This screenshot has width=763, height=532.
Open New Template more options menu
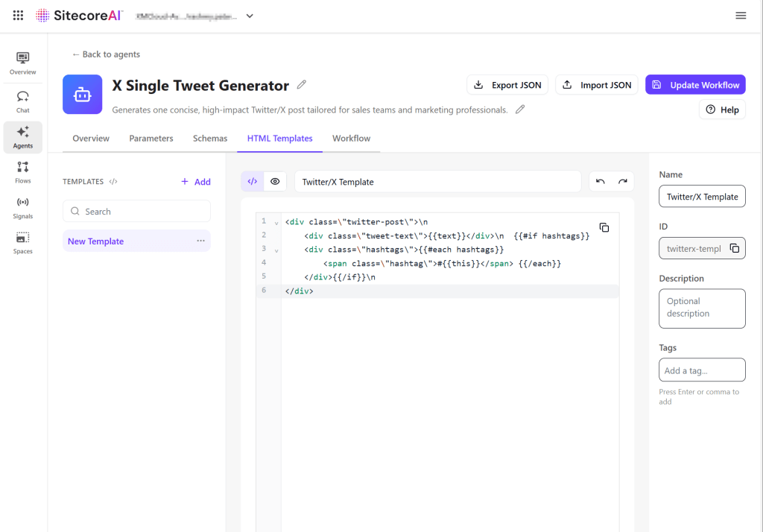(x=200, y=241)
